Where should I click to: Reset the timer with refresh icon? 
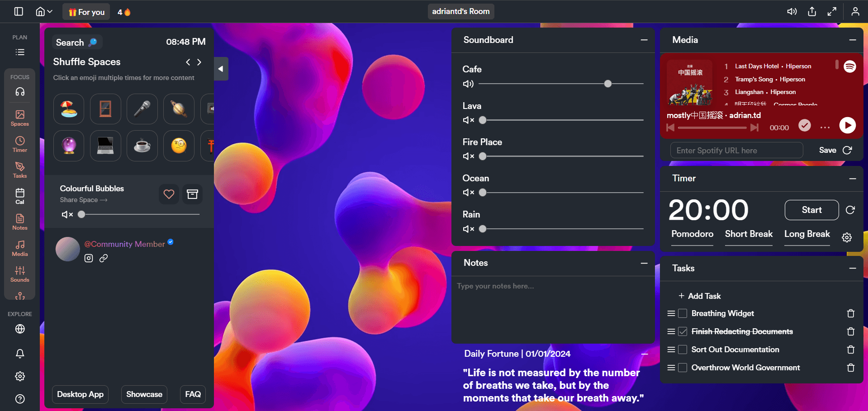click(850, 210)
